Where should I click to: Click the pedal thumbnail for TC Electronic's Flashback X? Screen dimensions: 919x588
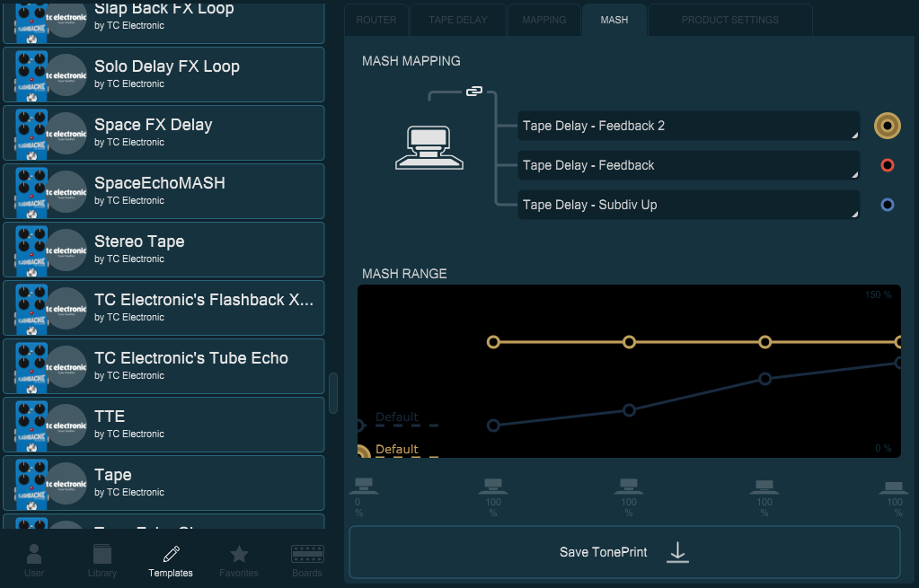pyautogui.click(x=31, y=309)
